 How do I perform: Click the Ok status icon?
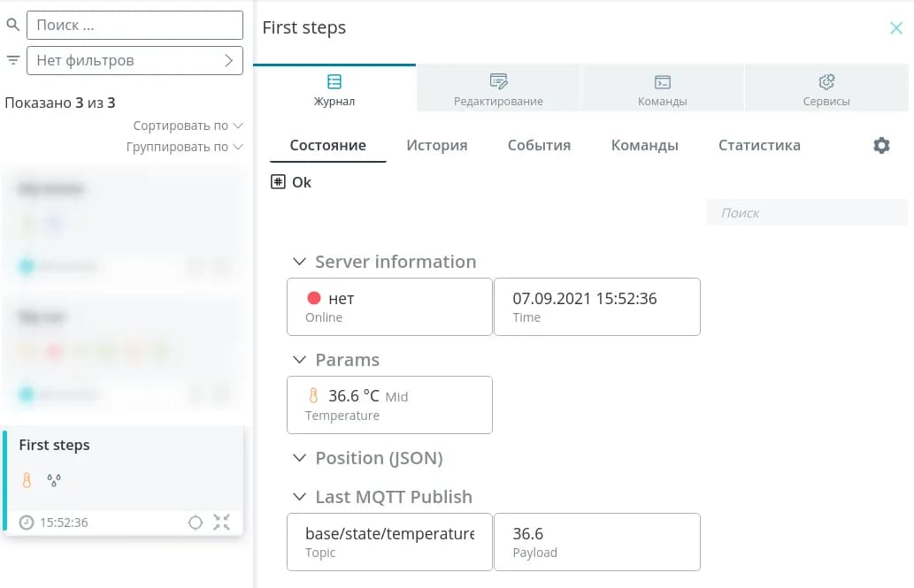(x=278, y=182)
